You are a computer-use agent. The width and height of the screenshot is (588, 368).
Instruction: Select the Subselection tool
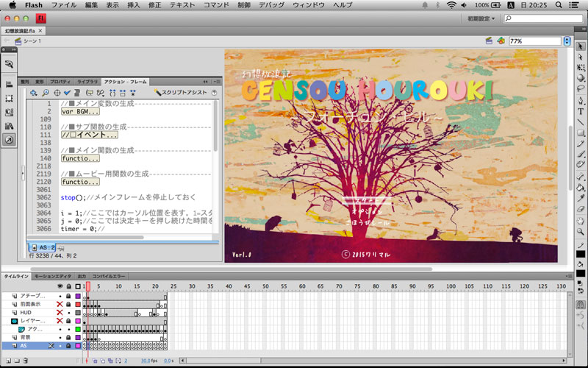click(581, 57)
